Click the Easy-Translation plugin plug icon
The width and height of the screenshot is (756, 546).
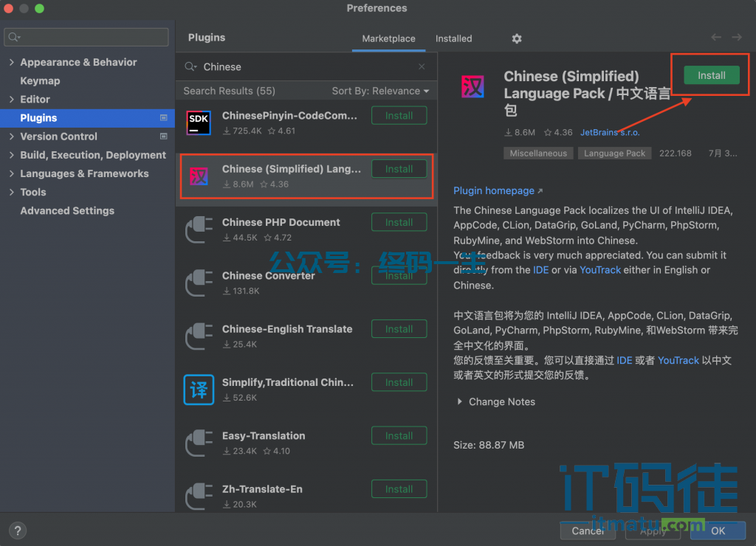pos(199,443)
